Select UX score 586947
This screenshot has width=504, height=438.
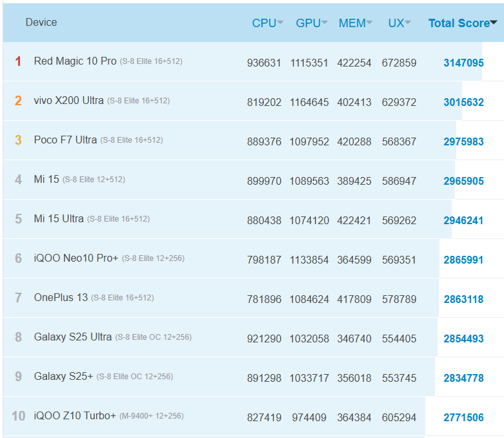399,181
